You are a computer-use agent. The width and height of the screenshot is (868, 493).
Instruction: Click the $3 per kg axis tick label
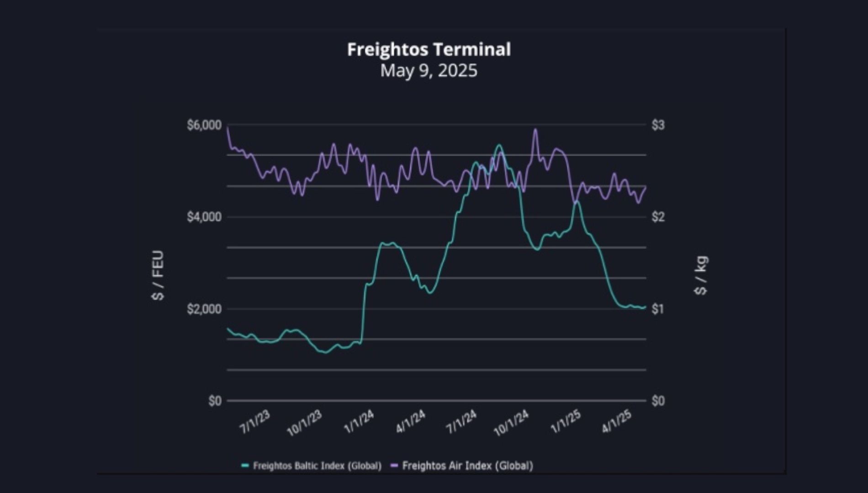pos(658,125)
